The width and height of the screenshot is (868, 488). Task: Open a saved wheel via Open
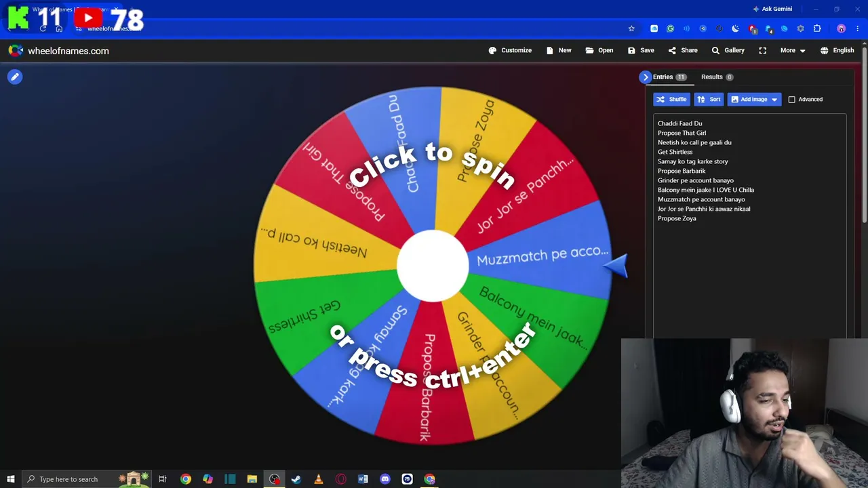click(x=599, y=50)
